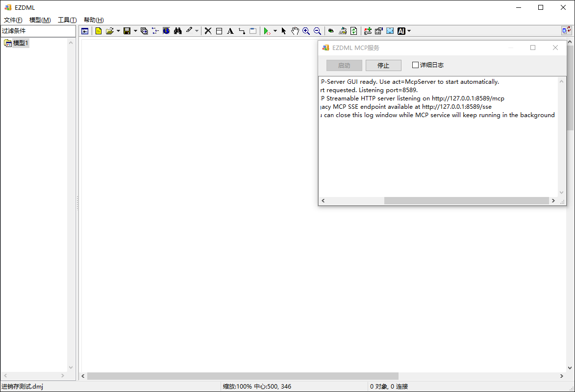Screen dimensions: 575x392
Task: Save the model with the floppy disk icon
Action: click(127, 31)
